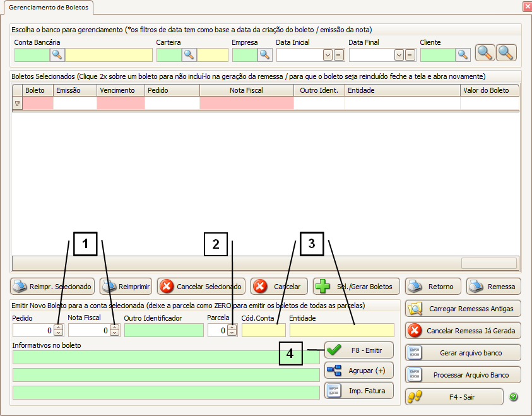
Task: Click the Cancelar Remessa Já Gerada button
Action: pos(463,330)
